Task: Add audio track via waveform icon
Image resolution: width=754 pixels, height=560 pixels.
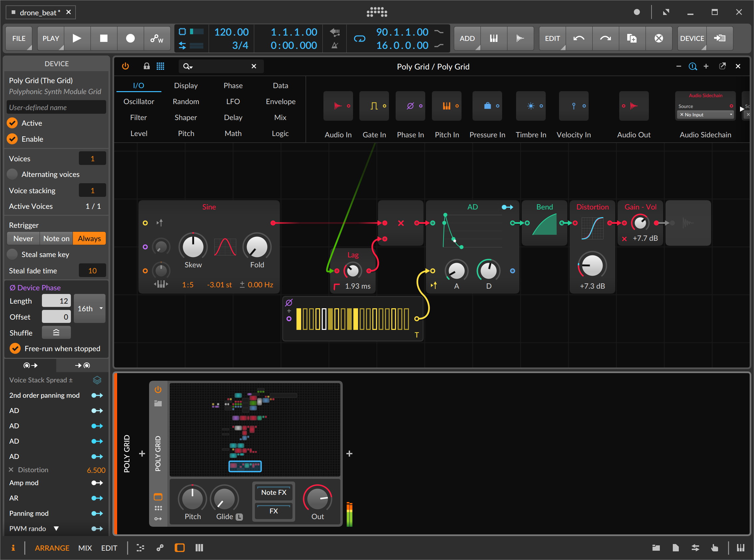Action: 520,38
